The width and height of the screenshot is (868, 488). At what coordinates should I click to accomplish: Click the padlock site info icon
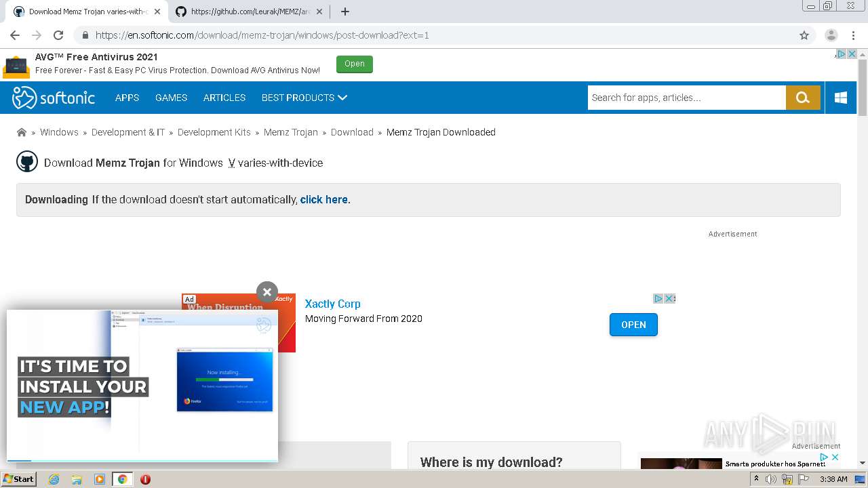click(x=85, y=35)
